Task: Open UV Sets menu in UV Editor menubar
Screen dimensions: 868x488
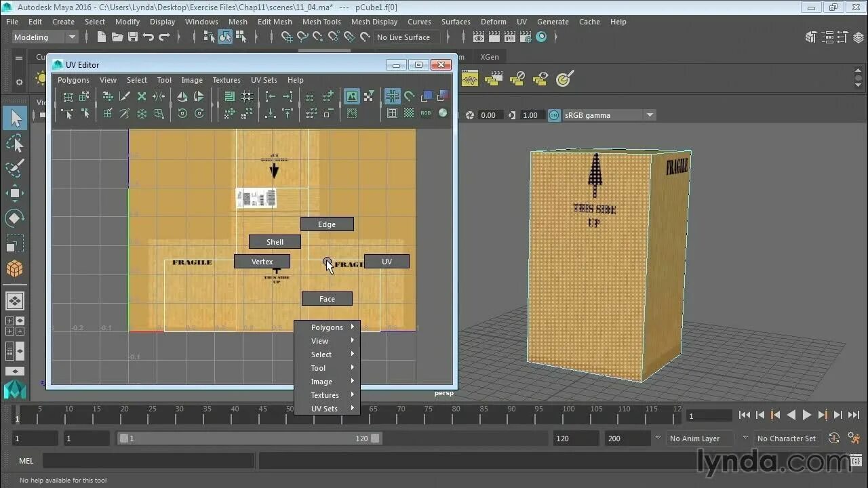Action: tap(264, 80)
